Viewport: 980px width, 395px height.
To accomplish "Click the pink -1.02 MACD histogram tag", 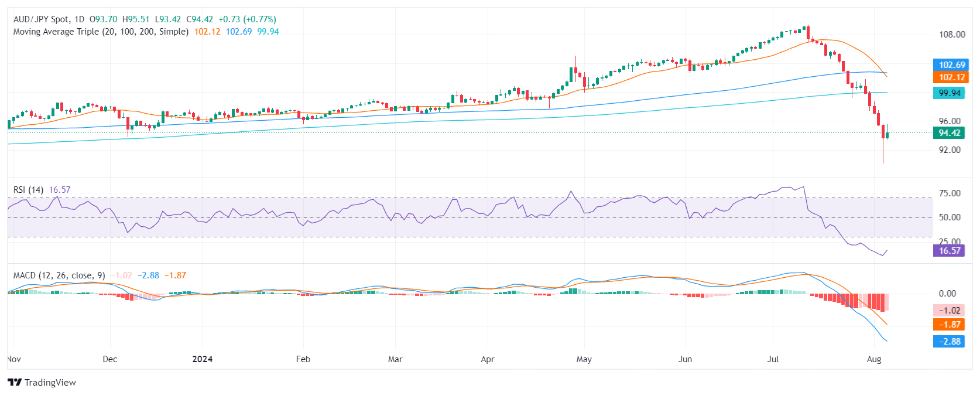I will (x=949, y=311).
